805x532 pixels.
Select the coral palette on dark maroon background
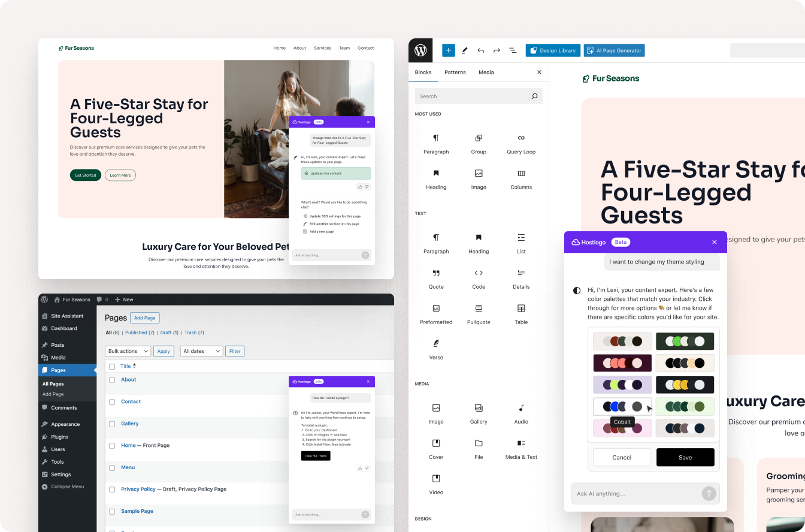click(x=622, y=363)
